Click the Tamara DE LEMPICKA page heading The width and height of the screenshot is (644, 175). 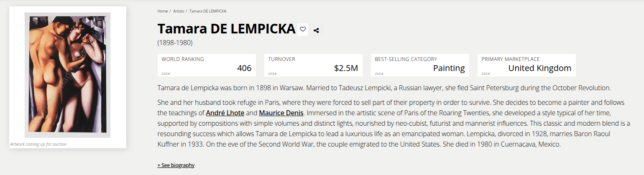tap(226, 29)
